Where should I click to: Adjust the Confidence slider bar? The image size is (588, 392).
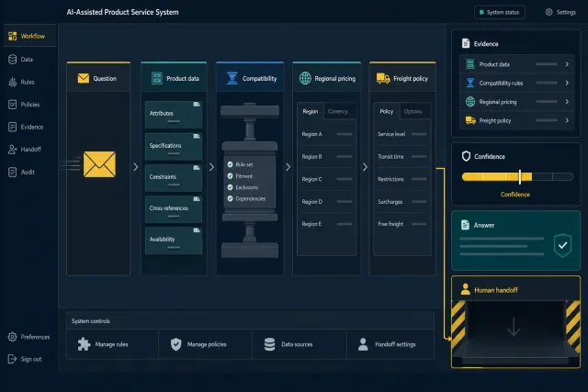tap(517, 177)
